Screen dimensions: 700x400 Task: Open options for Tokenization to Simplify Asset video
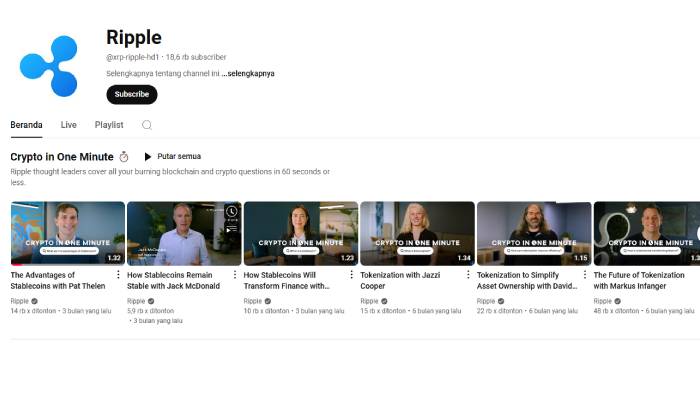(x=585, y=275)
